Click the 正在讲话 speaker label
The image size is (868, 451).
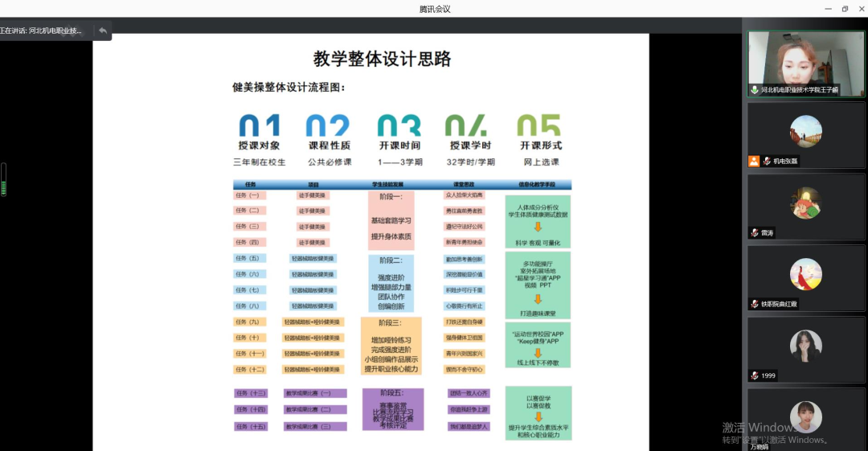(41, 31)
